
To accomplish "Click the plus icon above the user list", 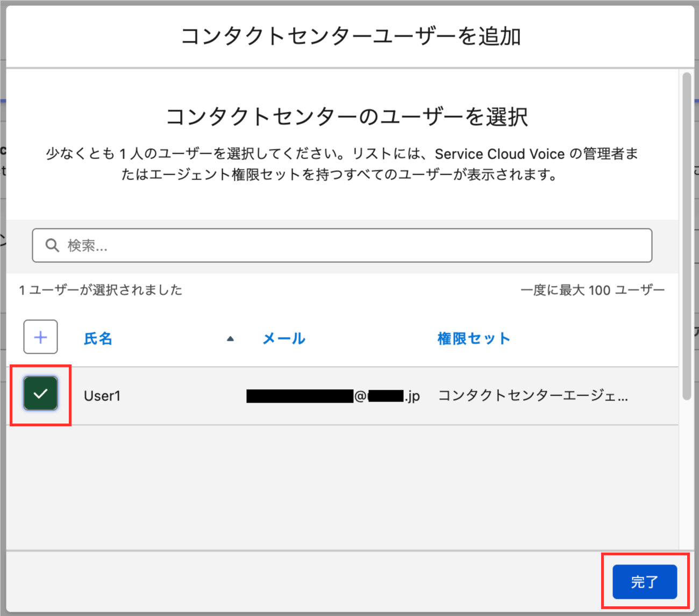I will (x=40, y=337).
